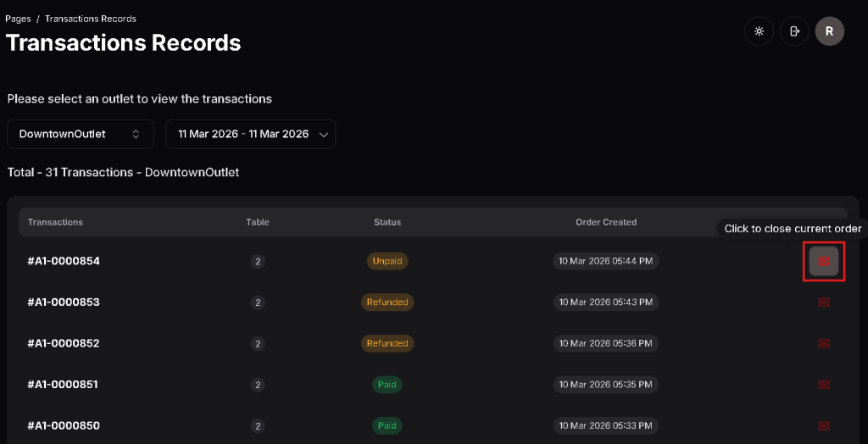Open the user avatar R menu

829,31
